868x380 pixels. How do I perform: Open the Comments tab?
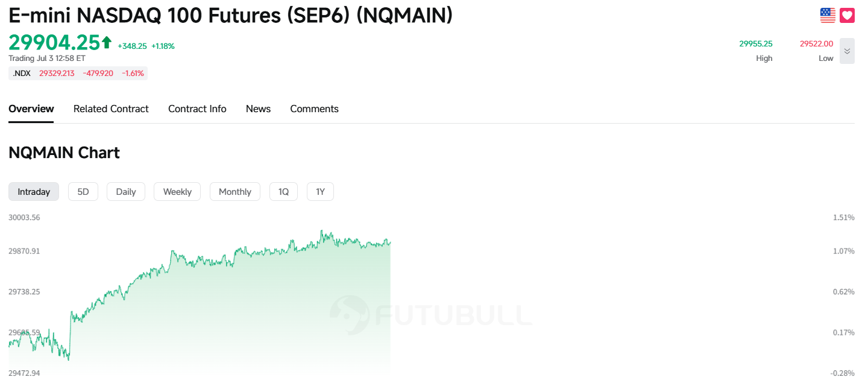click(314, 109)
